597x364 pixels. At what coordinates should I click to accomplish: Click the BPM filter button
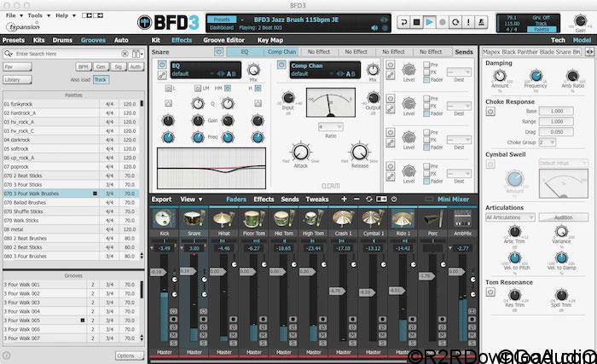point(83,66)
